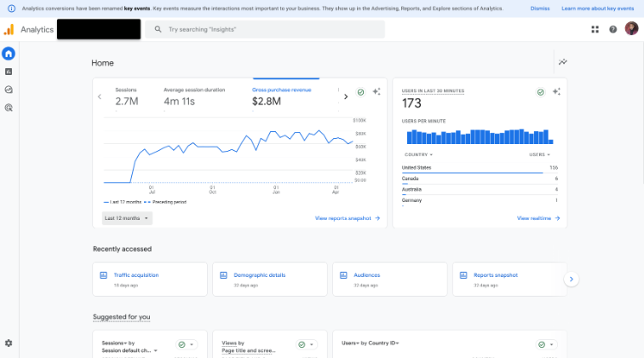Open the Country ID dimension dropdown

(x=383, y=343)
